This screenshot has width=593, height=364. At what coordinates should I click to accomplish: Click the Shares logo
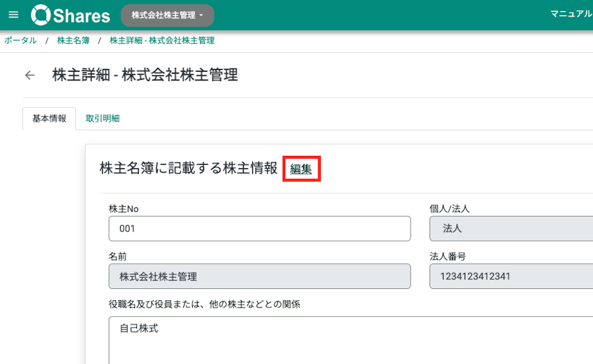[x=71, y=15]
